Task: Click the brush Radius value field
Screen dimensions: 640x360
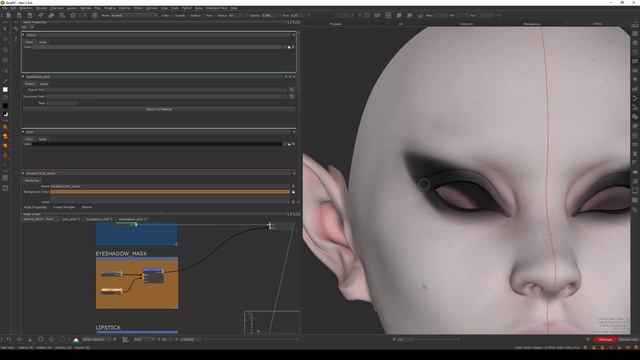Action: 236,16
